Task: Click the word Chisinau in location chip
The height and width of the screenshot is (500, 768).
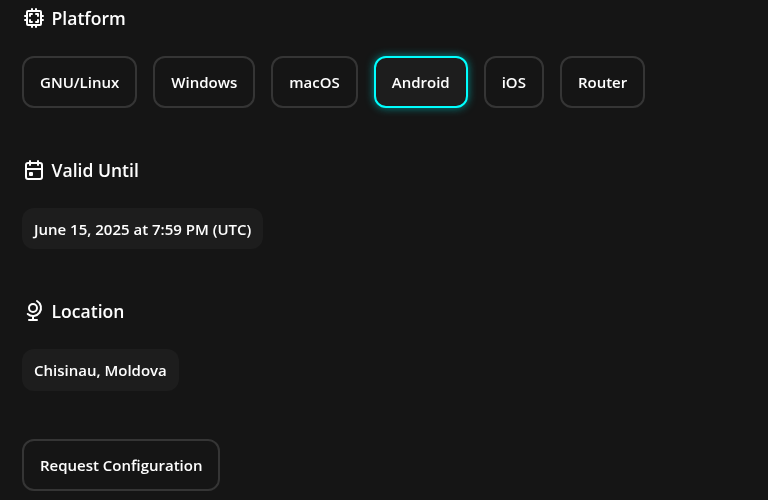Action: coord(67,371)
